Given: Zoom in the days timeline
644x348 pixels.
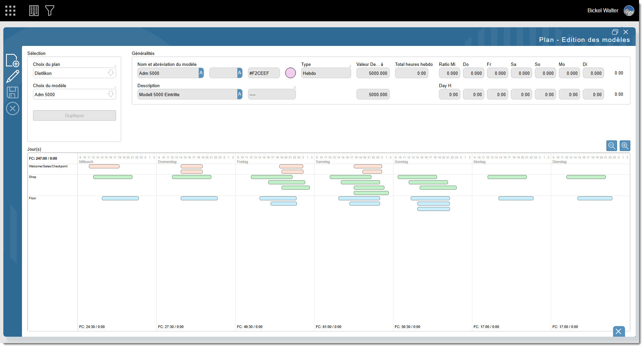Looking at the screenshot, I should (625, 146).
